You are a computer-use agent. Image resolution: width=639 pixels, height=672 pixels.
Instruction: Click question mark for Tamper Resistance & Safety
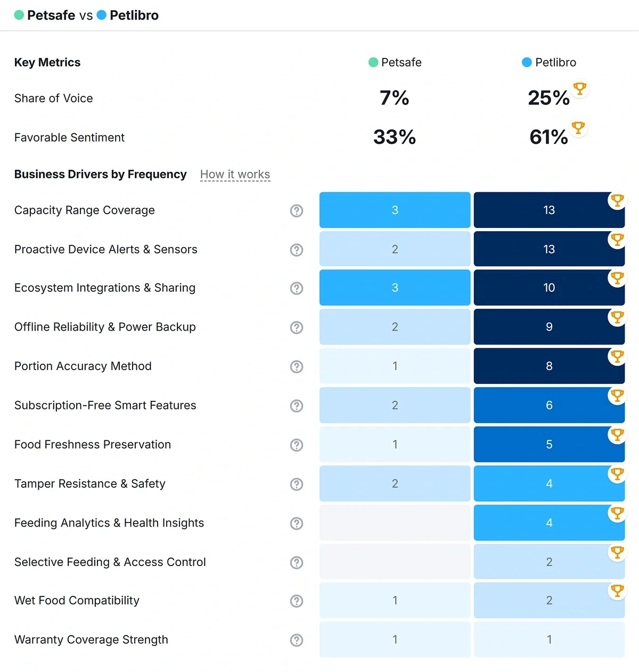pyautogui.click(x=297, y=484)
